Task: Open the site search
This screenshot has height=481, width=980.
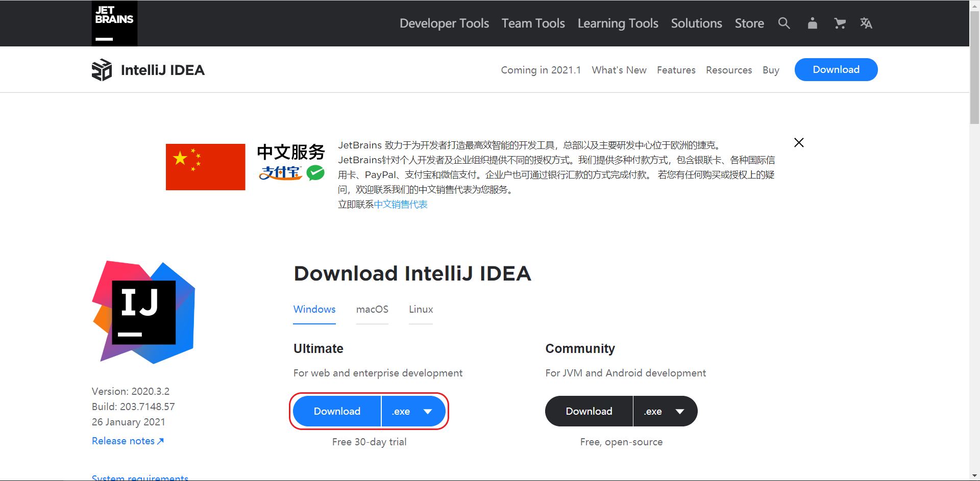Action: tap(784, 23)
